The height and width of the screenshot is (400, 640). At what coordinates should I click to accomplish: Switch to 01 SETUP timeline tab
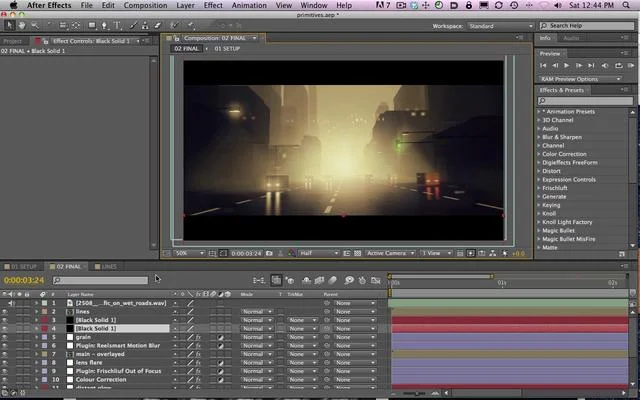point(24,267)
